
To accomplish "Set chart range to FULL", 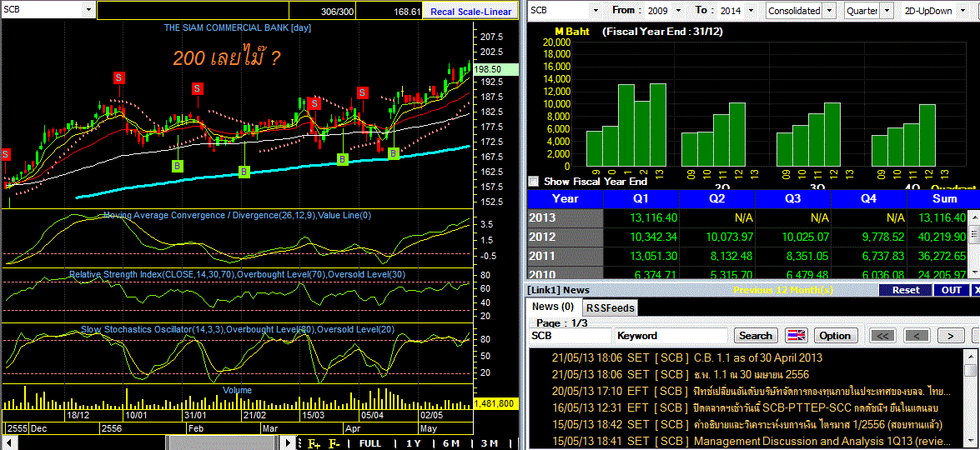I will coord(370,443).
